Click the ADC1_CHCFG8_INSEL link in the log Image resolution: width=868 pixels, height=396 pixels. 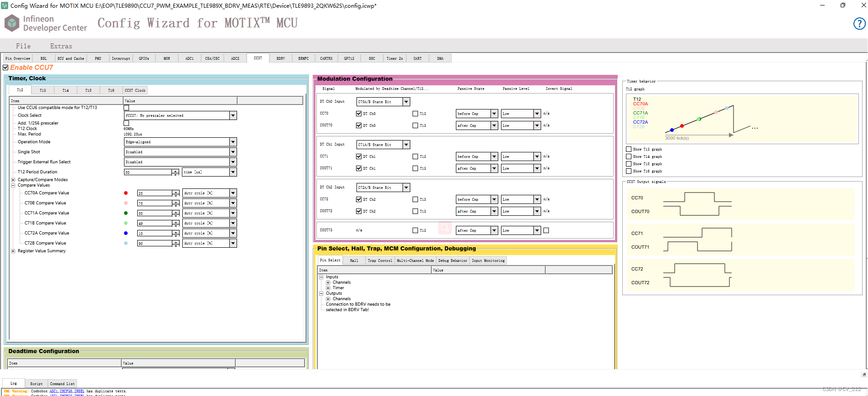coord(67,391)
